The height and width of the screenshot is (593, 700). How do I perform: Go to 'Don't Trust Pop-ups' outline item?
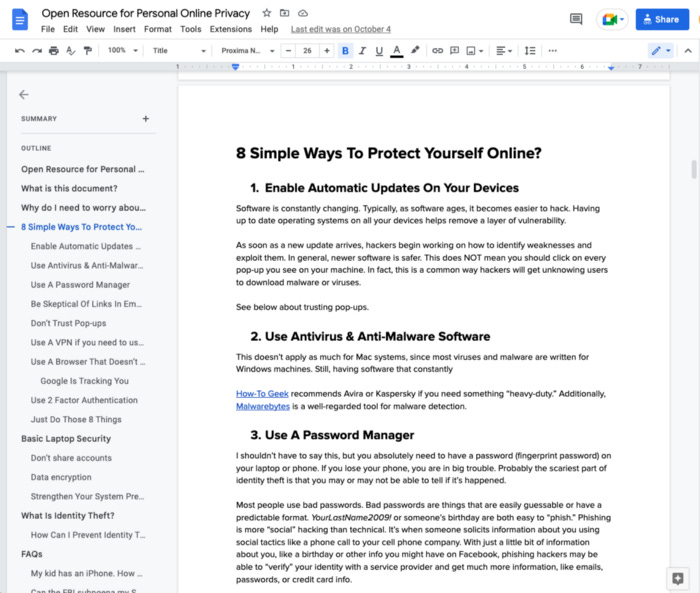(x=68, y=323)
